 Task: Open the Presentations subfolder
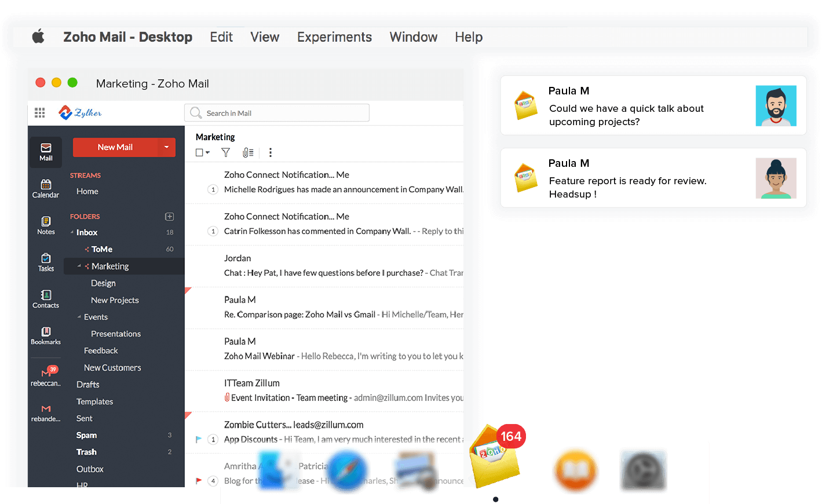(x=116, y=334)
